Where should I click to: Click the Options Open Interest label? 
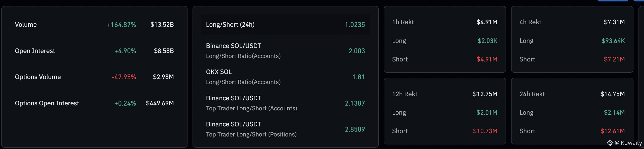point(47,103)
